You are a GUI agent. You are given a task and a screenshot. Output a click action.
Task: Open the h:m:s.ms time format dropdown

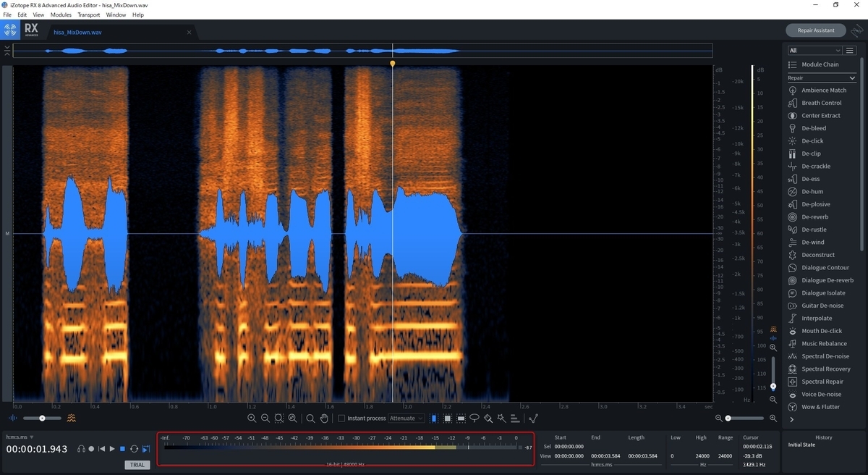pos(20,437)
